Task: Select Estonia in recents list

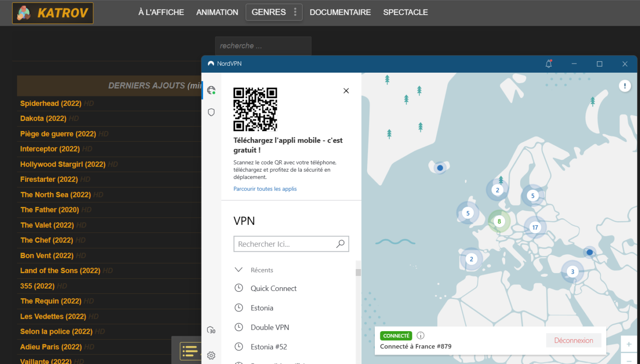Action: tap(262, 308)
